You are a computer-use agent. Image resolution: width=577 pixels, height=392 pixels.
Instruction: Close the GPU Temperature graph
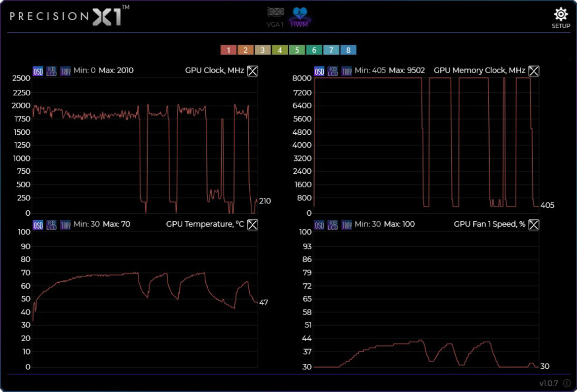coord(252,225)
